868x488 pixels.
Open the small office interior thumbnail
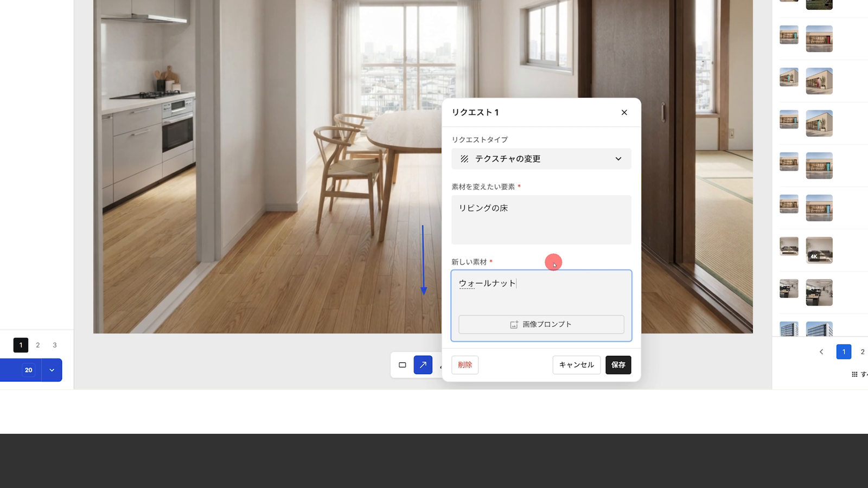789,288
